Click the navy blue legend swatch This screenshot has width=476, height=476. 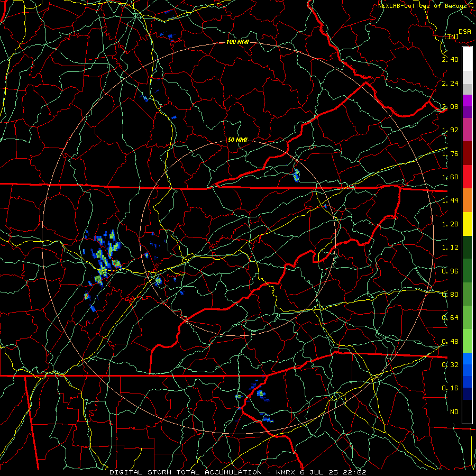click(467, 394)
